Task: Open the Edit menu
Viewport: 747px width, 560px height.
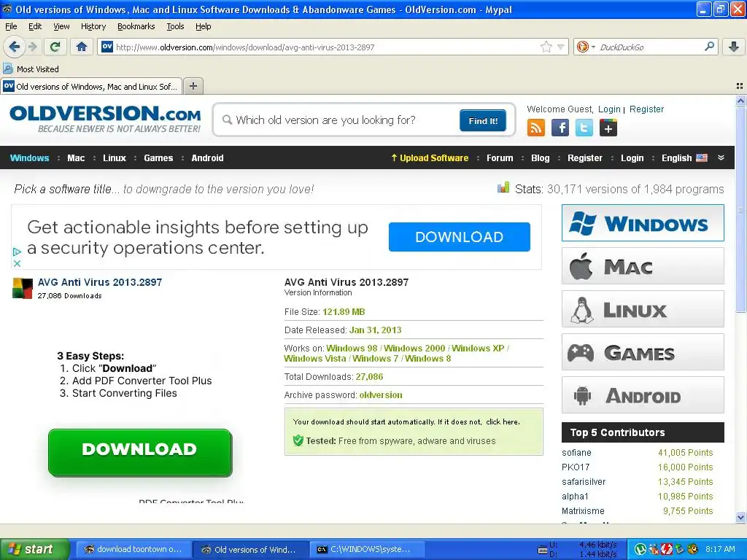Action: click(35, 26)
